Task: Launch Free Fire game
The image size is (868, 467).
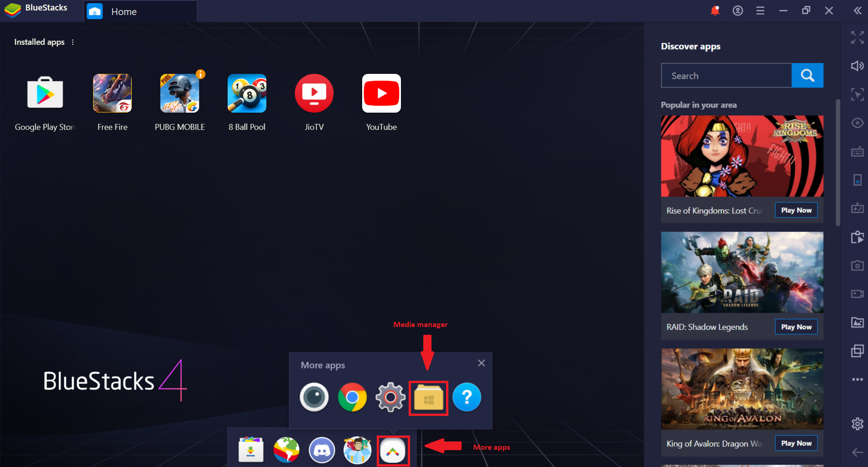Action: [112, 93]
